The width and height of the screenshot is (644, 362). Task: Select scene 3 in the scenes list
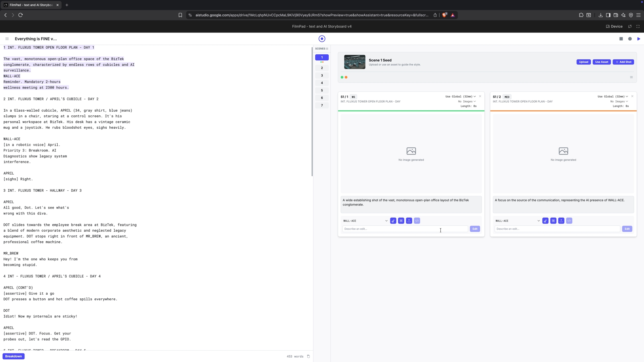322,75
